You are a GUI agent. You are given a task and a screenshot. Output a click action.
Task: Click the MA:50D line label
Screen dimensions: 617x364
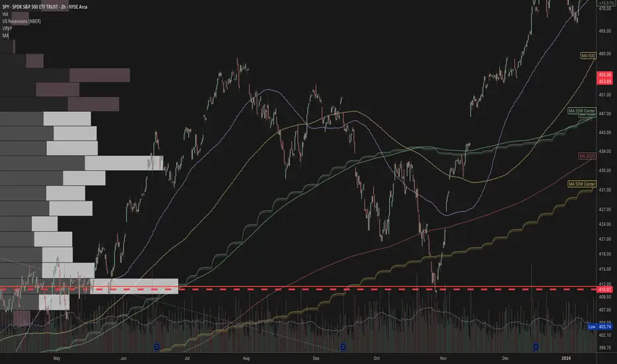click(589, 56)
